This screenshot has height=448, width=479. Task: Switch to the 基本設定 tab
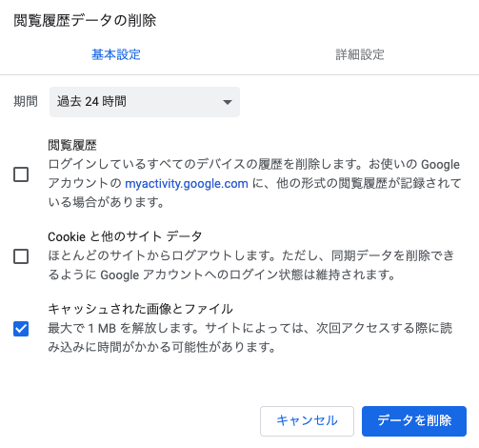coord(116,54)
